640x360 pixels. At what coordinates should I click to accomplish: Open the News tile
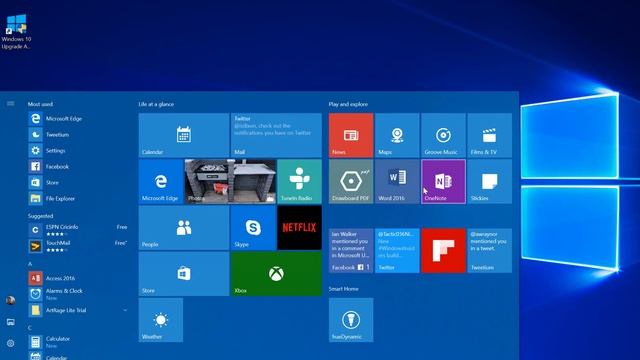[351, 135]
